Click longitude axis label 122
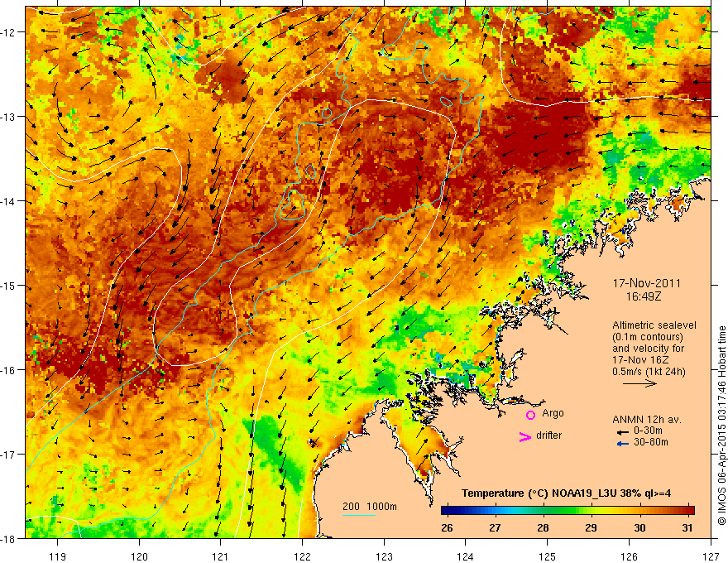728x563 pixels. pos(302,556)
